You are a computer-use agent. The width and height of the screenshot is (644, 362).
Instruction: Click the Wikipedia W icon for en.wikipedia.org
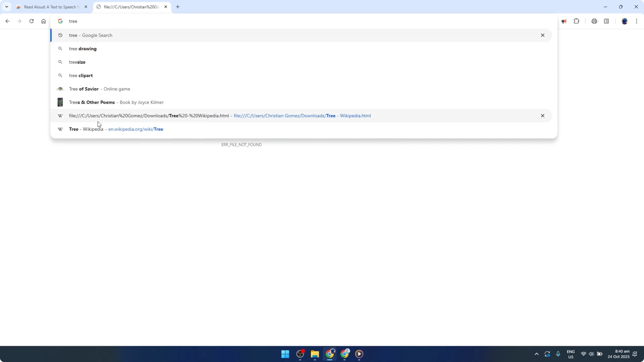click(x=60, y=129)
